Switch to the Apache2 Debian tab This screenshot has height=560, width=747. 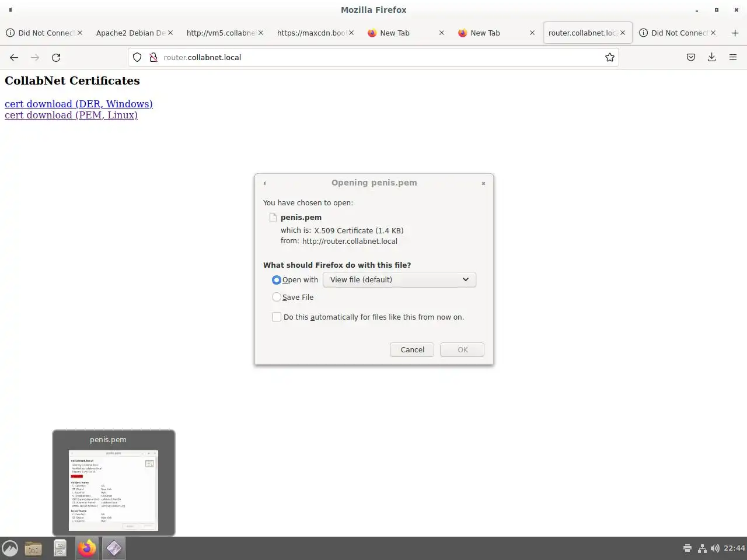[x=130, y=33]
